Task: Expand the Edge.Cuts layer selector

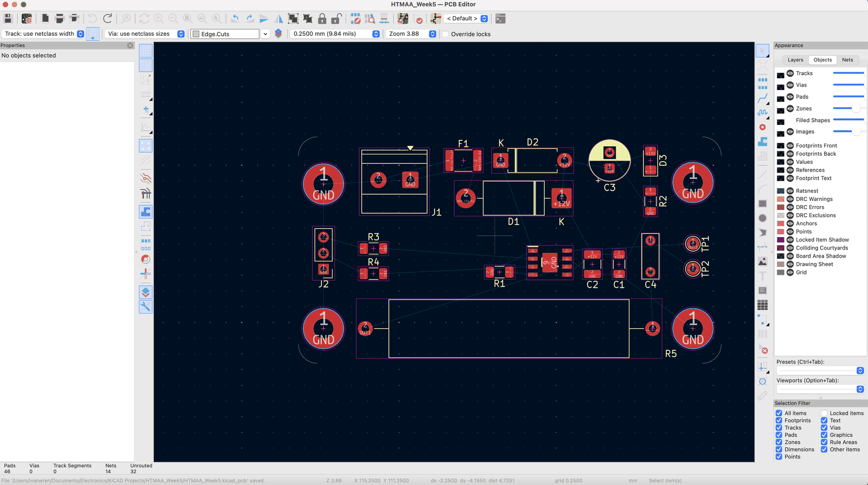Action: tap(265, 34)
